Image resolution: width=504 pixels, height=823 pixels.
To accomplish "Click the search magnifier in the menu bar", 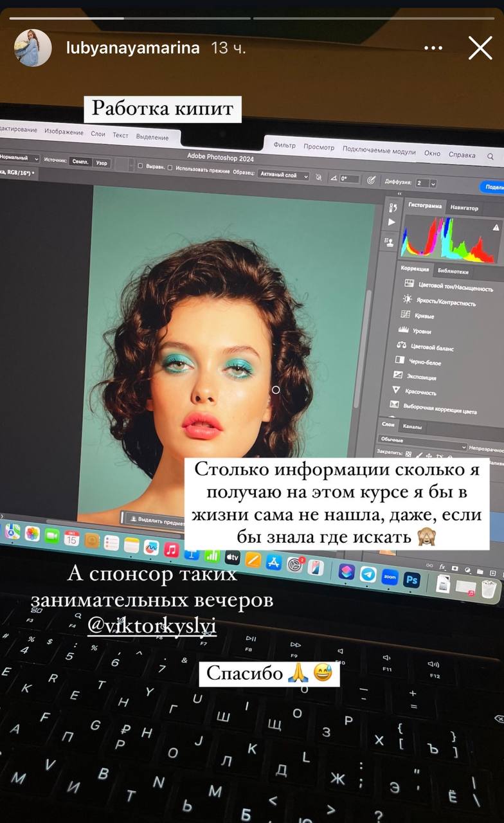I will click(x=491, y=157).
